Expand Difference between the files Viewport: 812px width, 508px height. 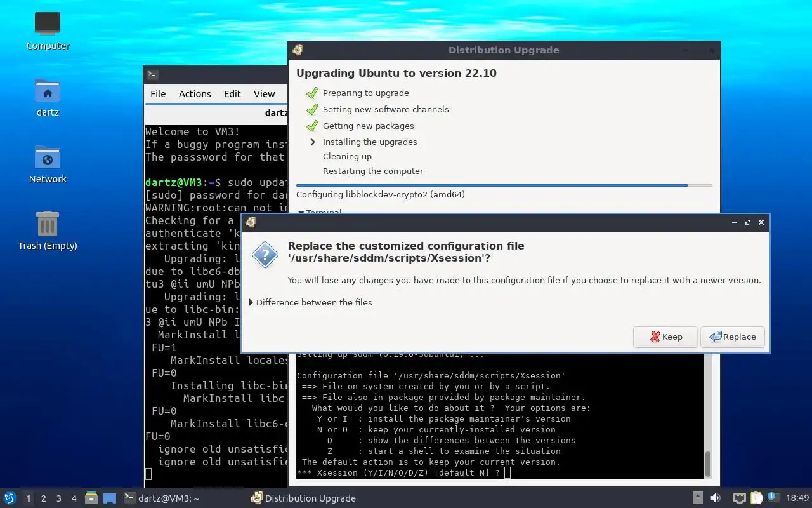point(311,302)
